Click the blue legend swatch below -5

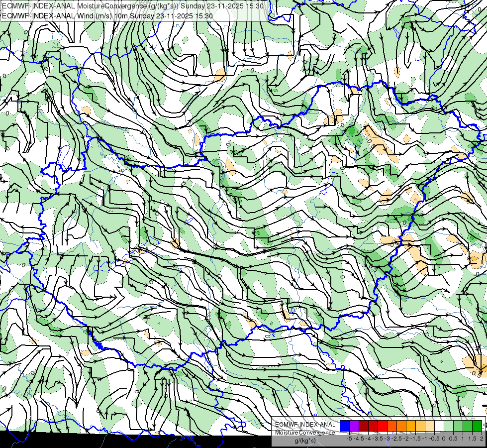click(x=345, y=426)
